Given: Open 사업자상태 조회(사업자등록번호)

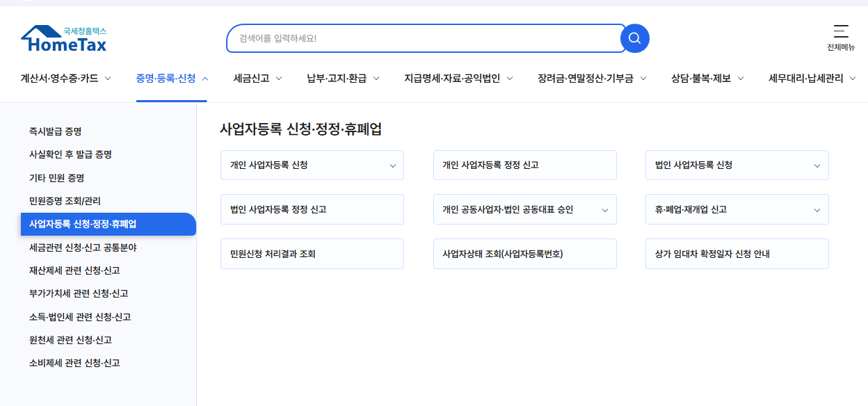Looking at the screenshot, I should click(x=524, y=253).
